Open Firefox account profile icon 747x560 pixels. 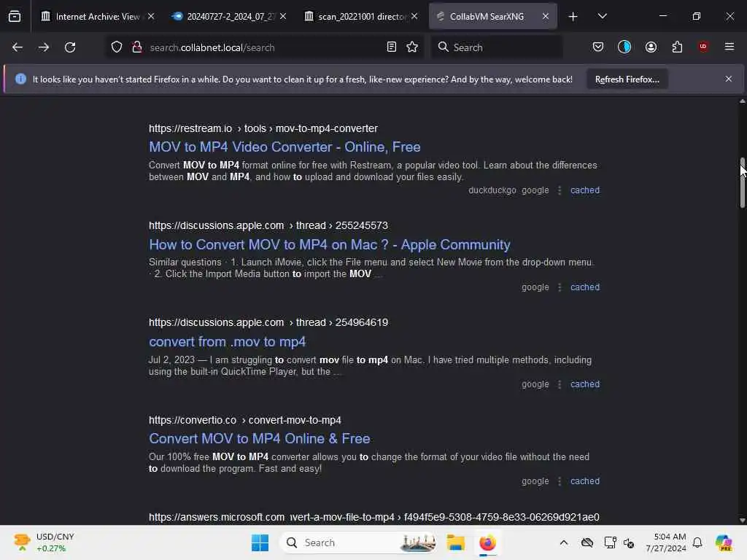(x=651, y=47)
